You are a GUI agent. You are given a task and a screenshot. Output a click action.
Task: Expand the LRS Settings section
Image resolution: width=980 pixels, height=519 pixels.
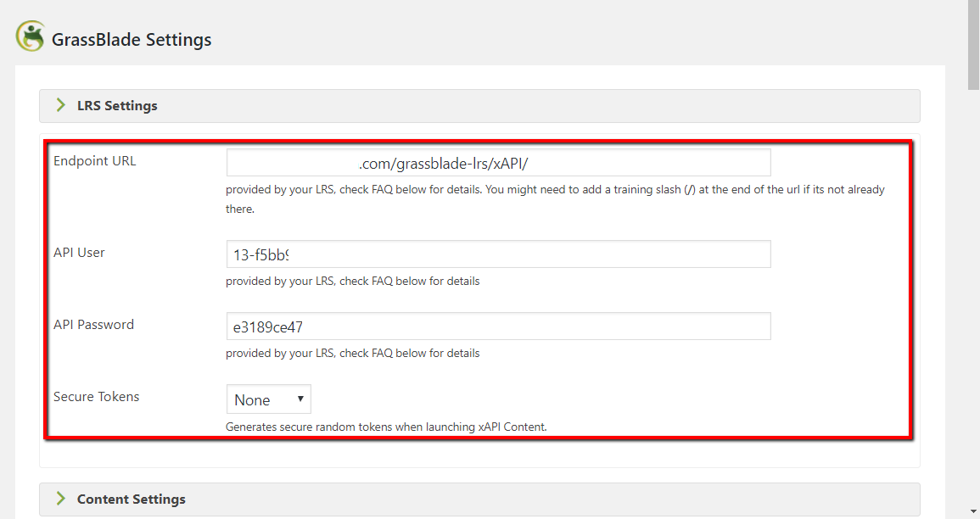pyautogui.click(x=479, y=105)
